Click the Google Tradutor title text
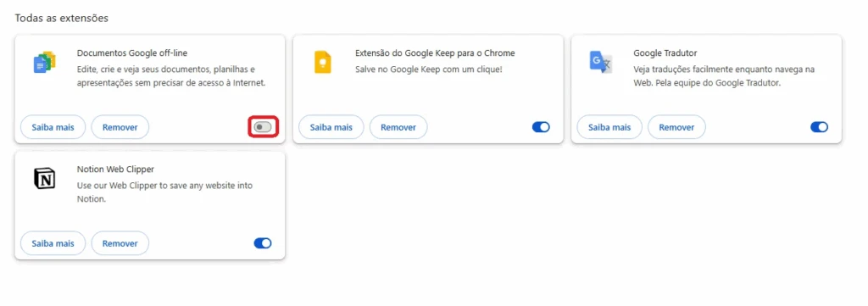Viewport: 868px width, 306px height. 665,53
